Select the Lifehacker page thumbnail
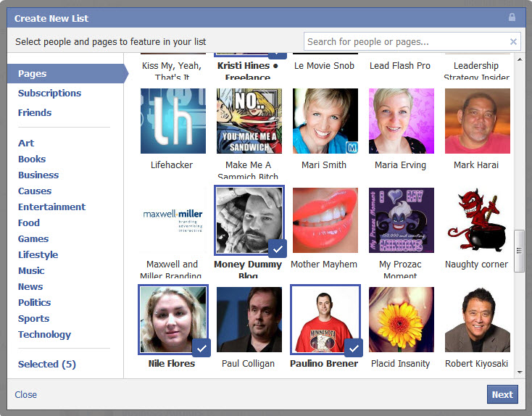 (x=173, y=121)
